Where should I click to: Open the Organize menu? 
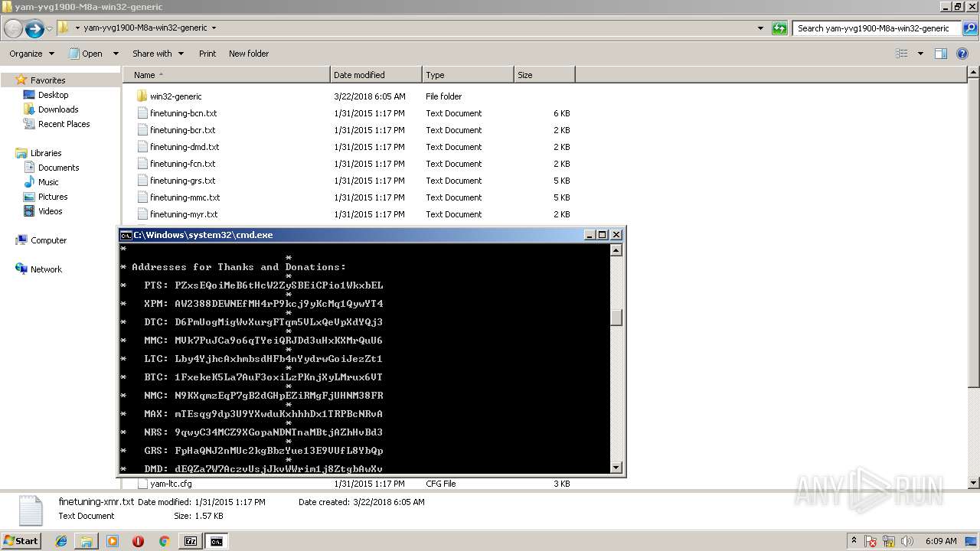pos(31,54)
